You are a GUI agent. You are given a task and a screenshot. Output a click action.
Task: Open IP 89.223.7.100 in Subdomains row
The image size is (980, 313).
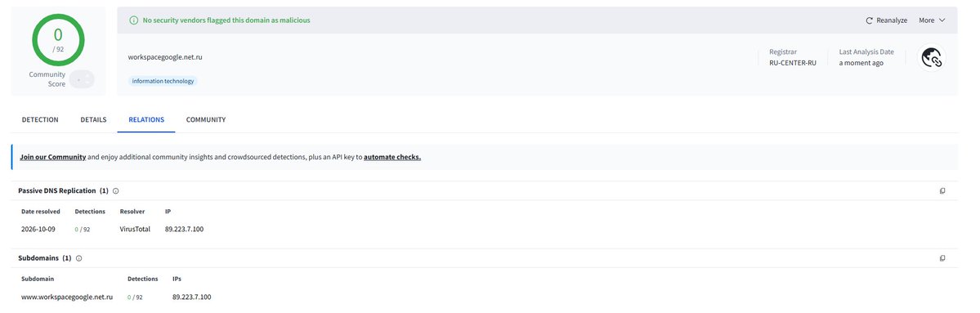[x=192, y=297]
